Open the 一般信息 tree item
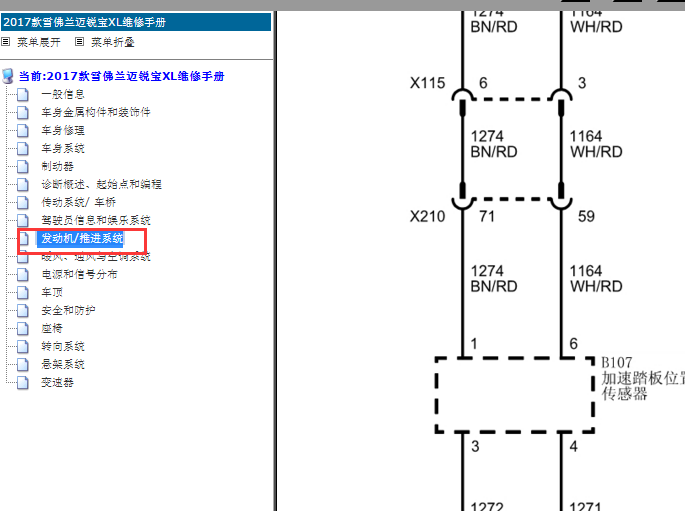The height and width of the screenshot is (511, 685). [x=63, y=94]
